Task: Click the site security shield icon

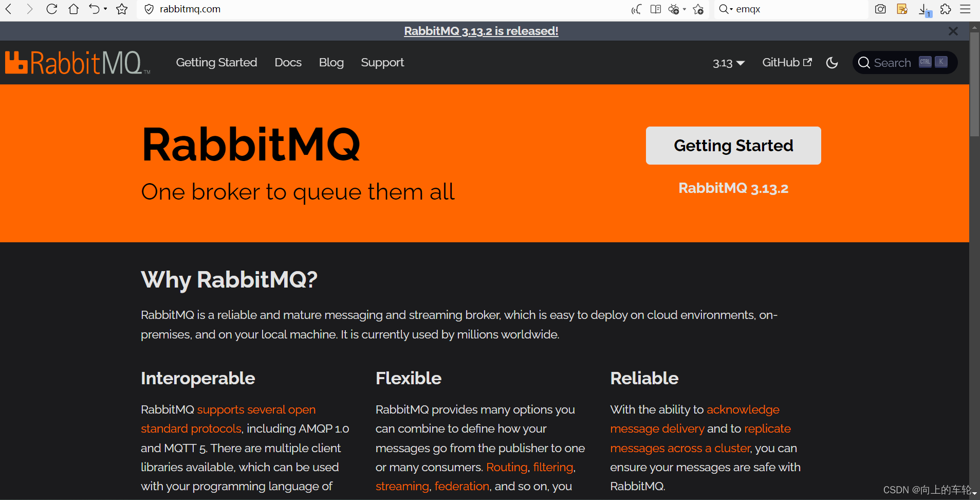Action: (x=149, y=9)
